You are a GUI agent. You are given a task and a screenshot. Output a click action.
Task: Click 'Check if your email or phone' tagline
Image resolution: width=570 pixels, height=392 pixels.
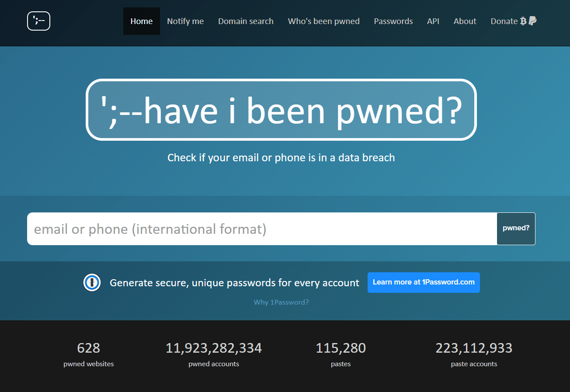(x=281, y=158)
